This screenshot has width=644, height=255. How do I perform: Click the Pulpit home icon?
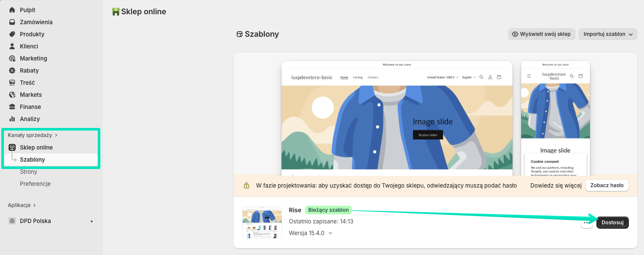pos(12,10)
